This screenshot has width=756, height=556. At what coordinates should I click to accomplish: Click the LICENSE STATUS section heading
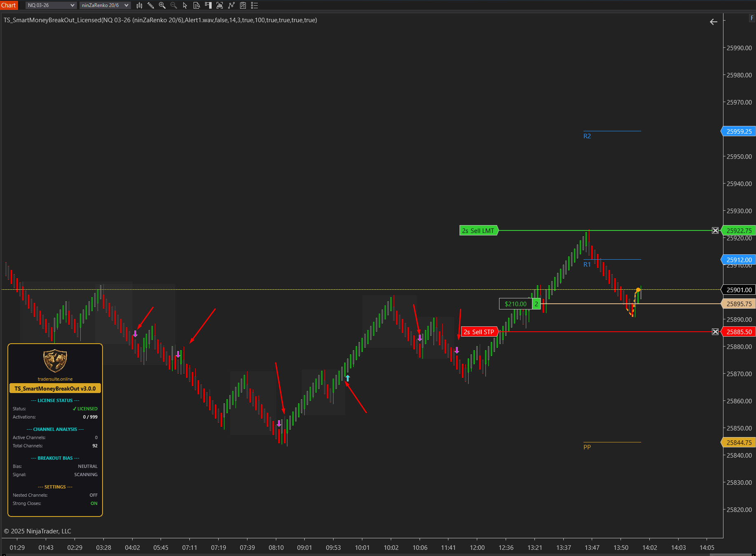55,400
